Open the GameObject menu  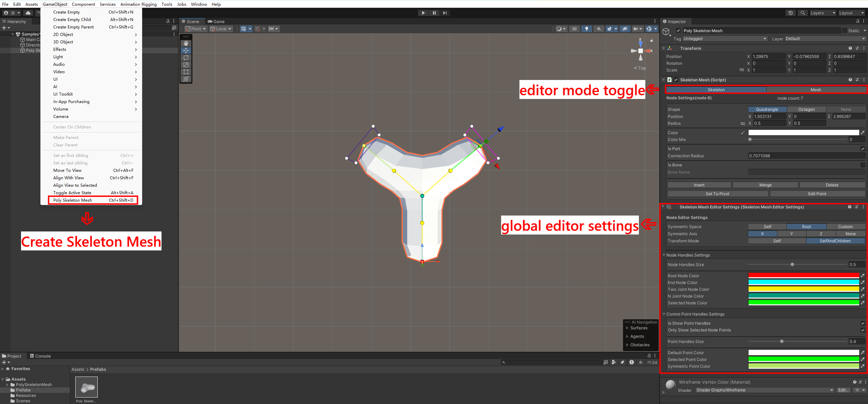55,4
